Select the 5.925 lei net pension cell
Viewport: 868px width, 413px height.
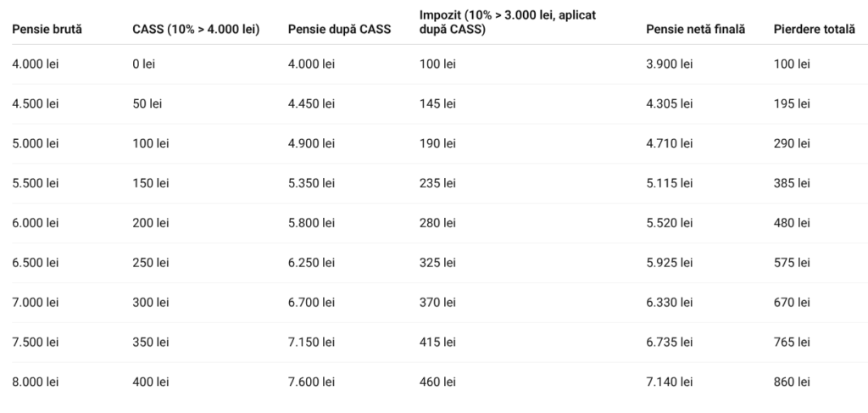[x=669, y=263]
